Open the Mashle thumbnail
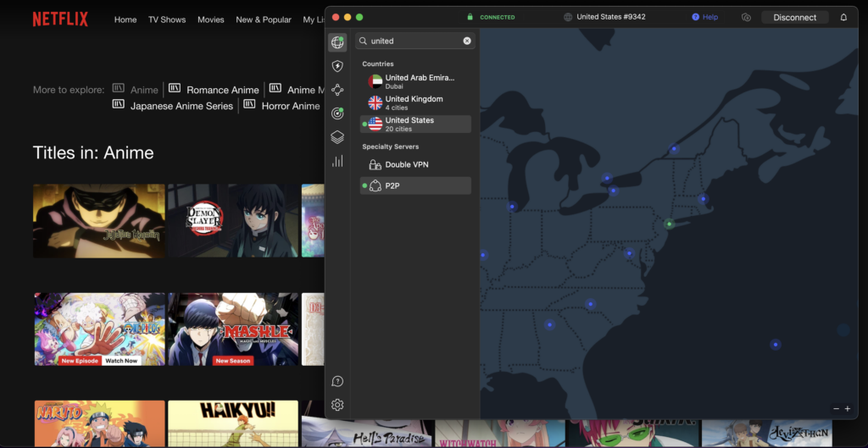Screen dimensions: 868x448 (x=233, y=329)
